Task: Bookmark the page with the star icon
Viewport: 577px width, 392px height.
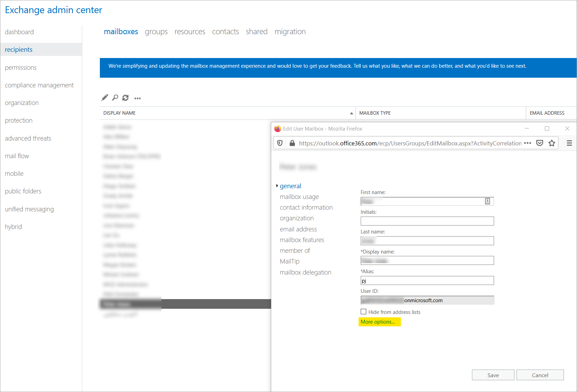Action: click(552, 143)
